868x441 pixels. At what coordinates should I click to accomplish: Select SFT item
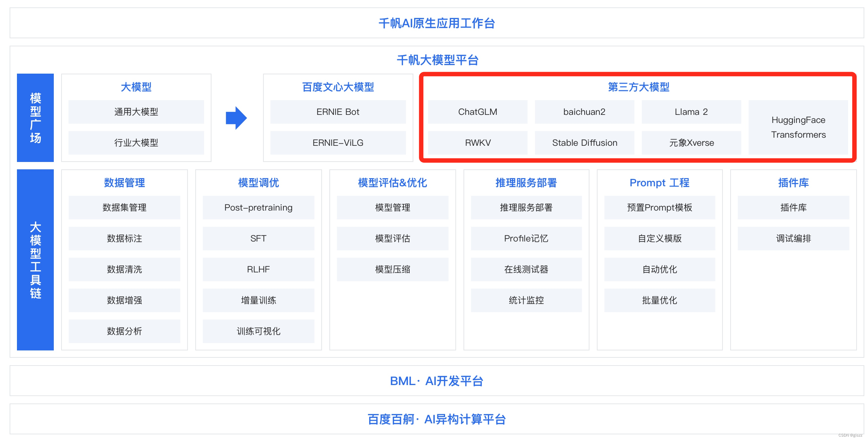(x=258, y=239)
